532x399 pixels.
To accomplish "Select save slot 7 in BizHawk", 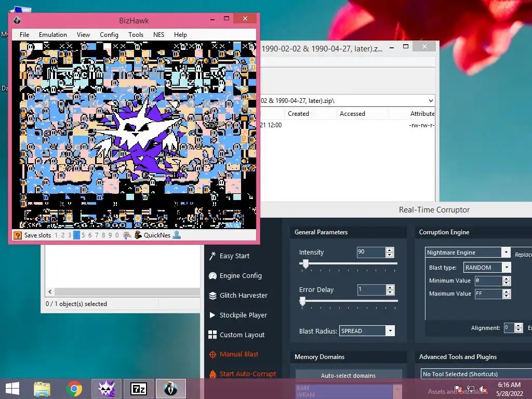I will 97,235.
